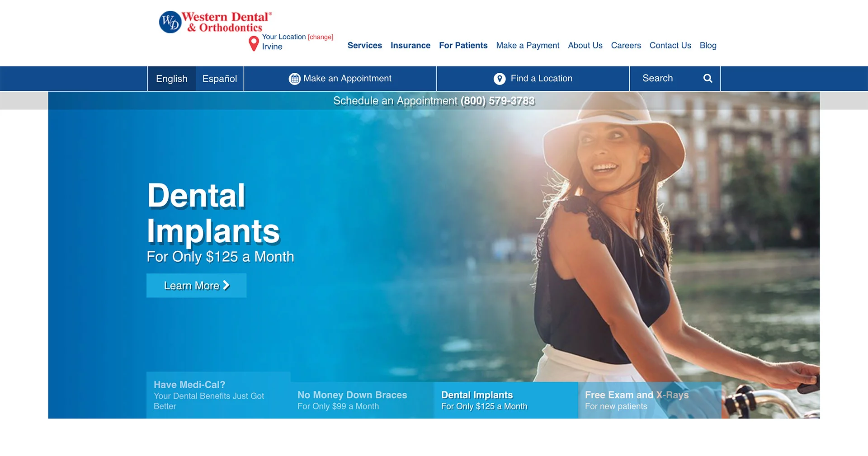Viewport: 868px width, 456px height.
Task: Click the chevron arrow on Learn More
Action: (226, 285)
